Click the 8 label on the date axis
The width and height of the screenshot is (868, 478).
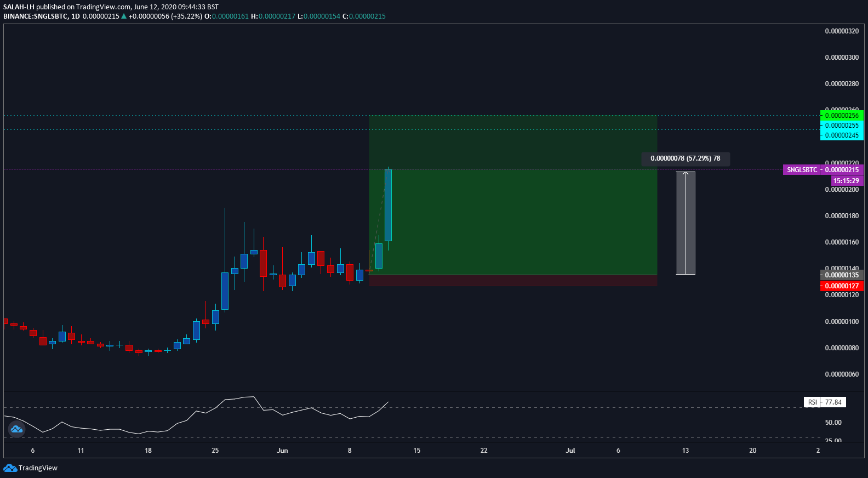click(350, 451)
